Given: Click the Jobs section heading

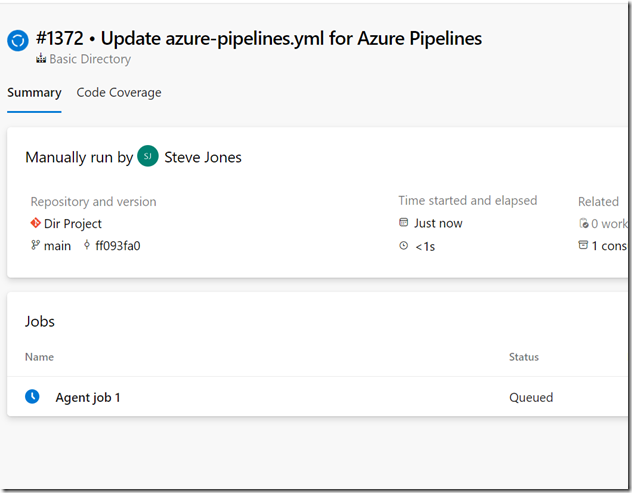Looking at the screenshot, I should [x=40, y=321].
